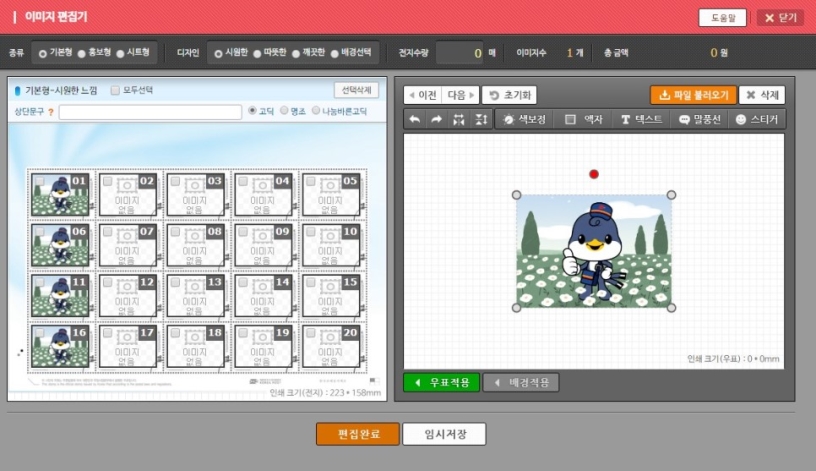
Task: Select stamp thumbnail 16 with mascot
Action: point(60,346)
